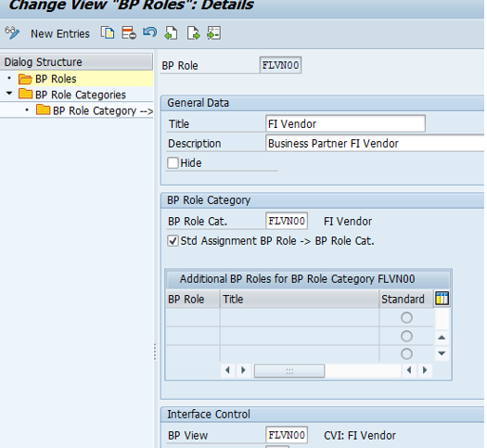This screenshot has width=487, height=448.
Task: Click the table's vertical scroll down arrow
Action: [442, 353]
